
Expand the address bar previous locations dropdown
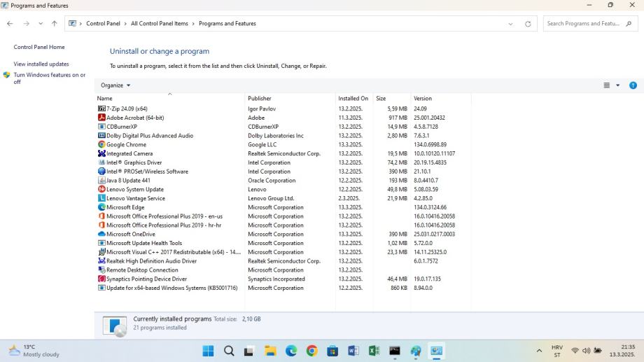510,24
